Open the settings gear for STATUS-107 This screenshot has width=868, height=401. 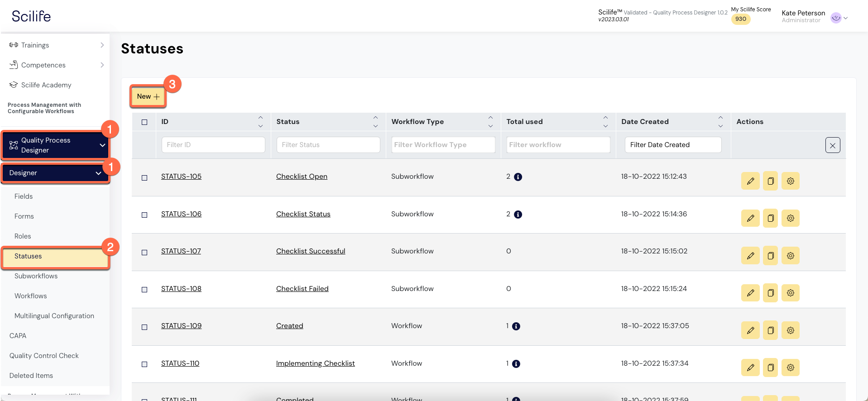[x=790, y=256]
